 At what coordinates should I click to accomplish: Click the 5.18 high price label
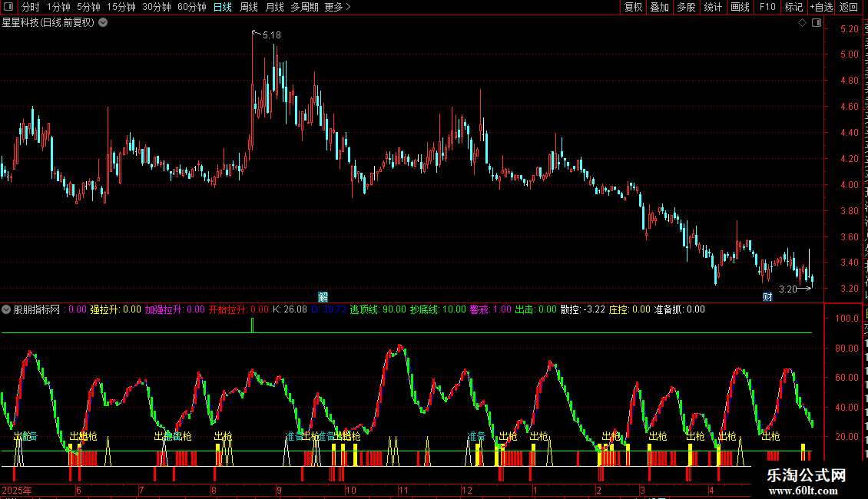pyautogui.click(x=272, y=35)
